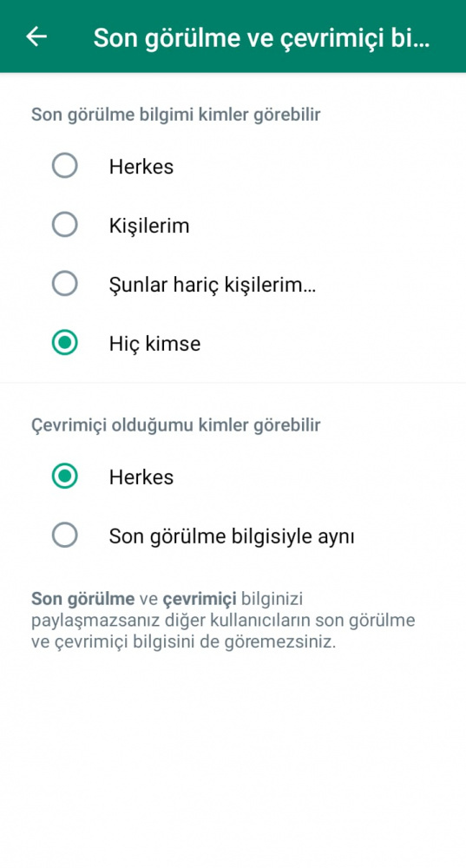Click the Herkes radio circle under Çevrimiçi section
Screen dimensions: 466x868
[65, 477]
